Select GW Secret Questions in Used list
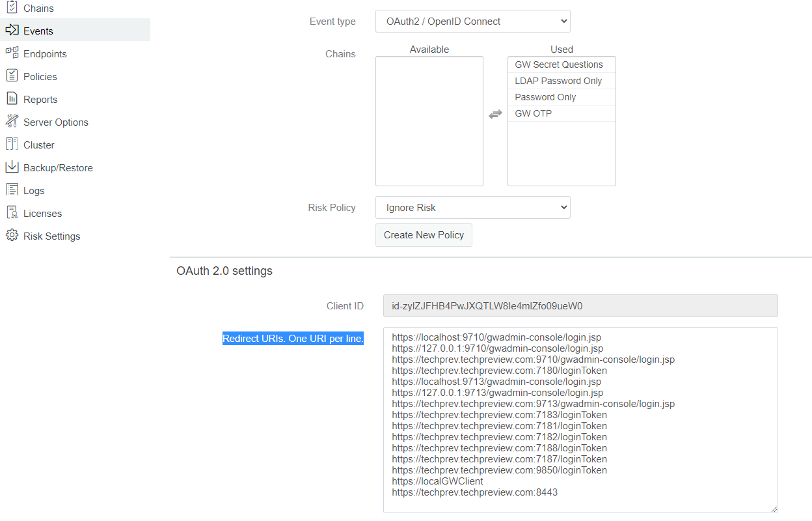The image size is (812, 521). (559, 64)
